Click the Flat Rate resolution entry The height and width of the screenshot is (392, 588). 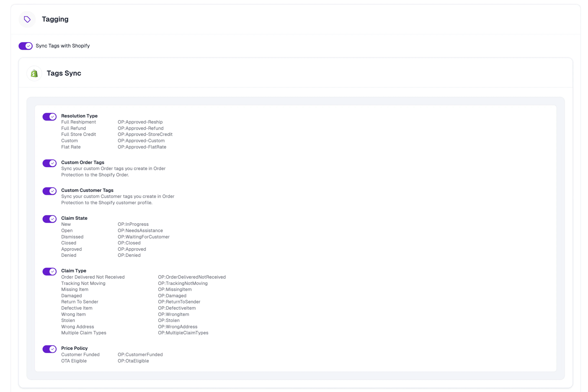pyautogui.click(x=71, y=147)
